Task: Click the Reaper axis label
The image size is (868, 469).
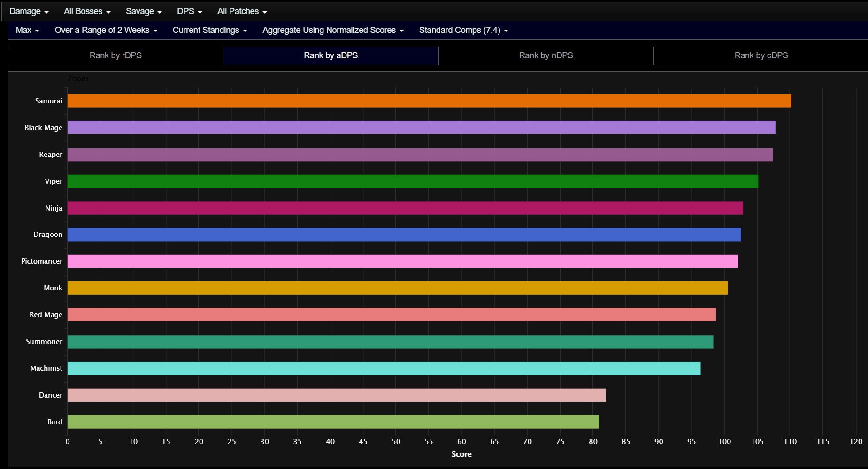Action: point(51,155)
